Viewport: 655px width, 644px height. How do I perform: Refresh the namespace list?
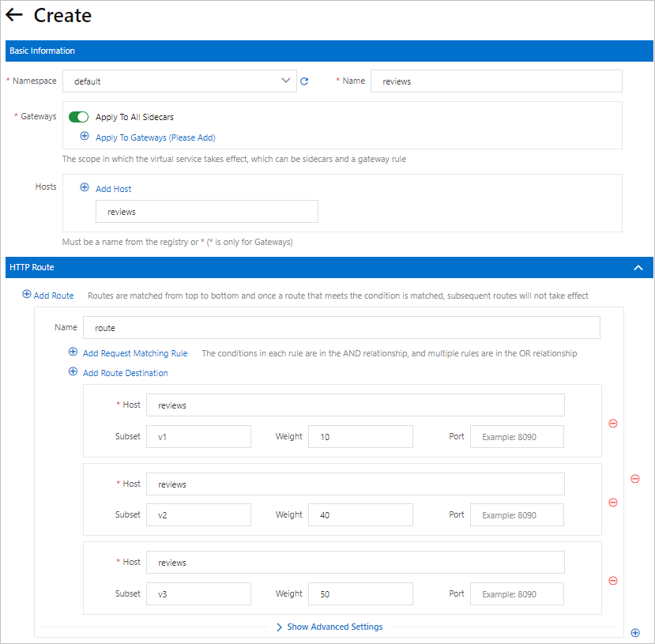[x=304, y=81]
